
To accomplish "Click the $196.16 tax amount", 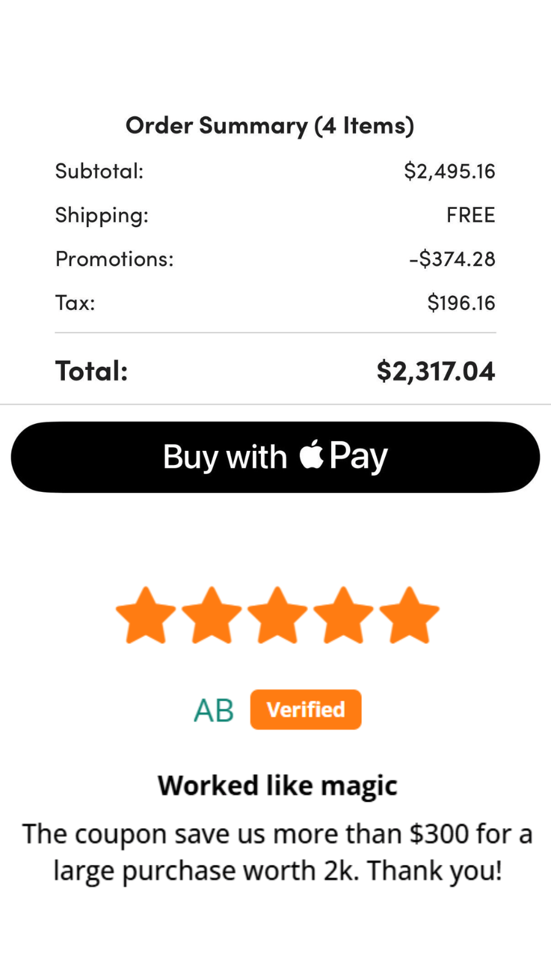I will click(x=461, y=303).
